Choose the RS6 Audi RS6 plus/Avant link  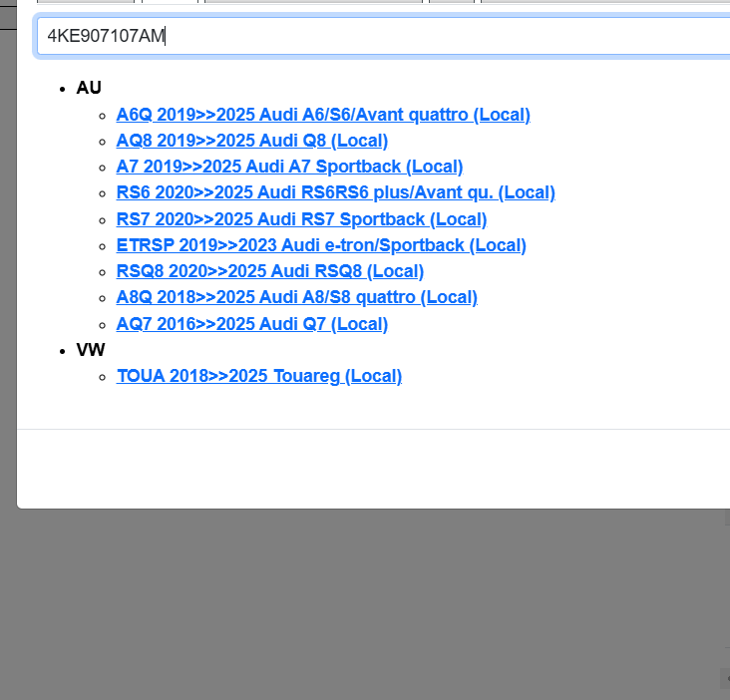(335, 192)
